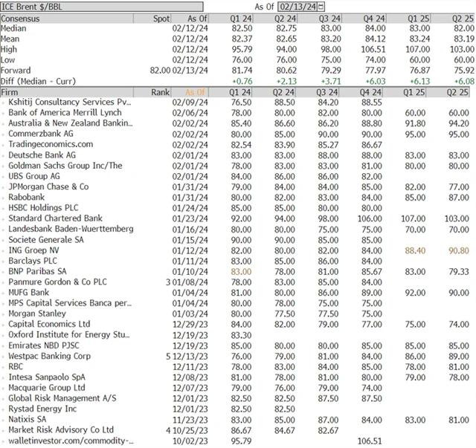This screenshot has width=476, height=448.
Task: Open the Tradingeconomics.com forecast entry
Action: pos(50,144)
